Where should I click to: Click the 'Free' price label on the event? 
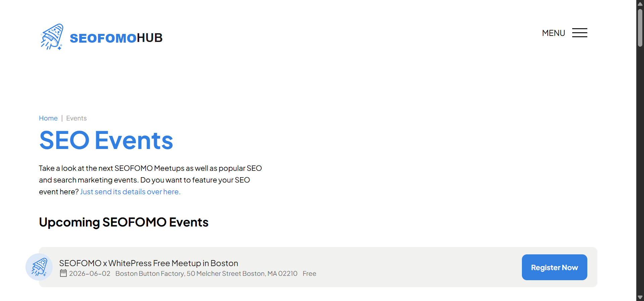(x=309, y=273)
